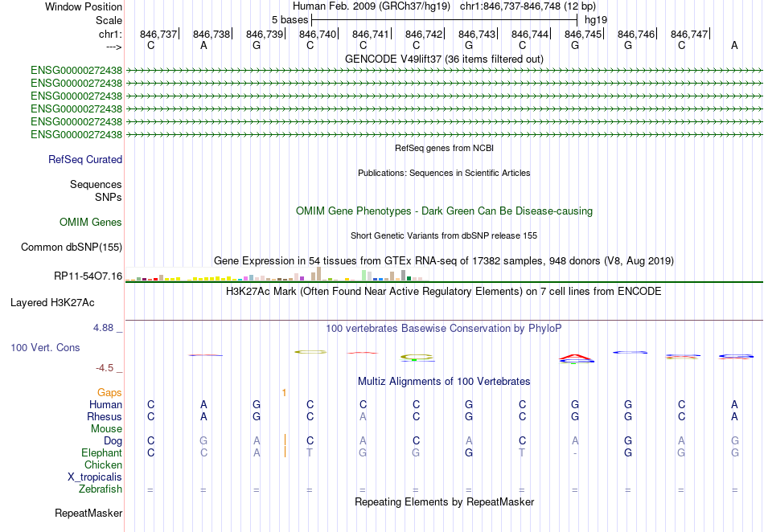Click the -4.5 PhyloP lower scale value
764x532 pixels.
(x=105, y=368)
